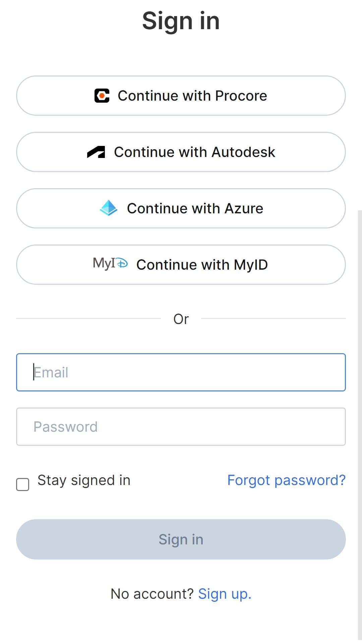
Task: Click the vertical scrollbar thumb
Action: pyautogui.click(x=360, y=425)
